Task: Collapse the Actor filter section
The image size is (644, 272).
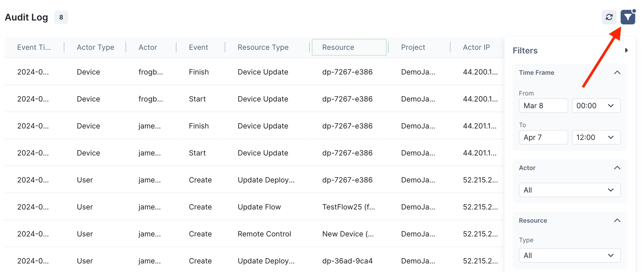Action: [x=617, y=168]
